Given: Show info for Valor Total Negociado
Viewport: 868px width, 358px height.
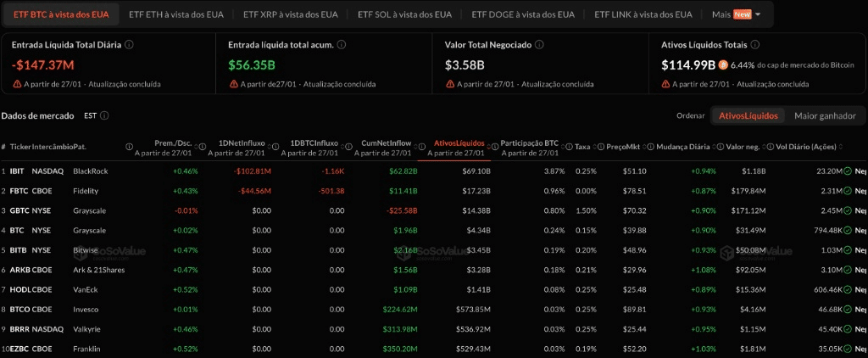Looking at the screenshot, I should pos(539,44).
